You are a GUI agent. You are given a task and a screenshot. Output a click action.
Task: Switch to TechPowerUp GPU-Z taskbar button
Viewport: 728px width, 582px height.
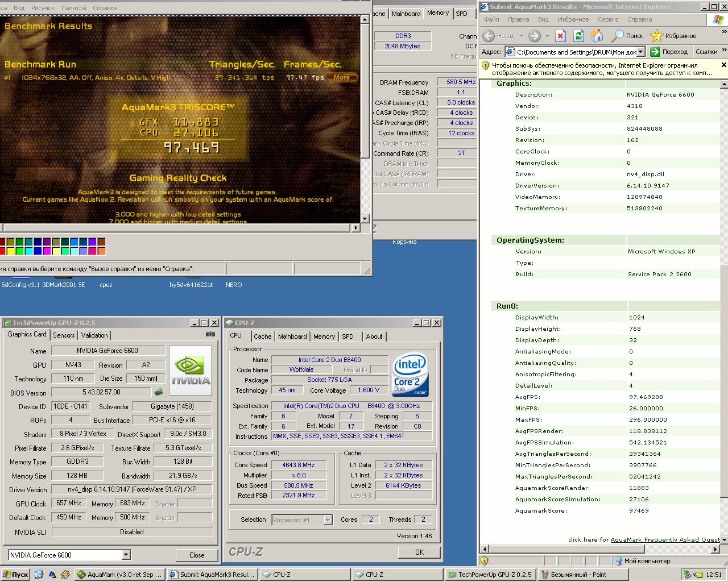(x=490, y=575)
